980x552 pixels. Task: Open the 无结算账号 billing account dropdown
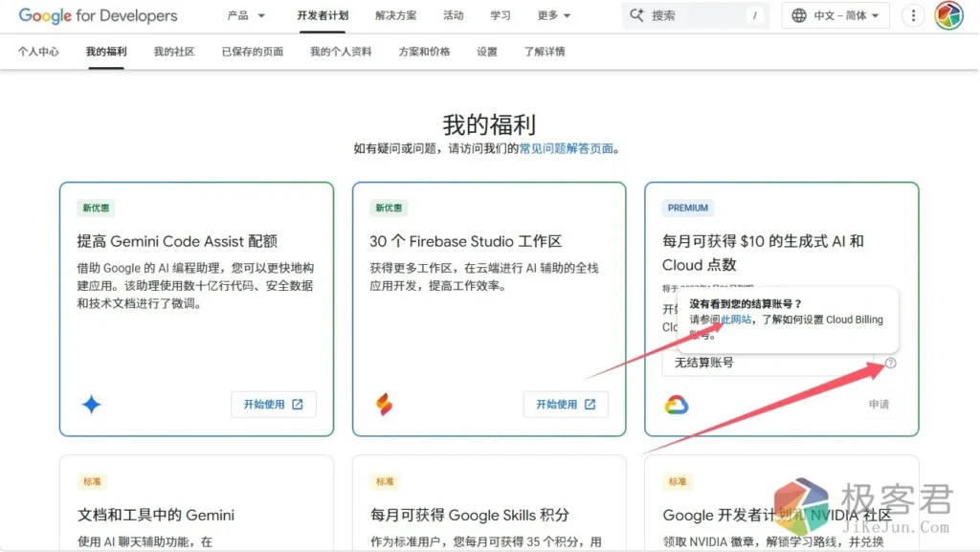tap(766, 363)
